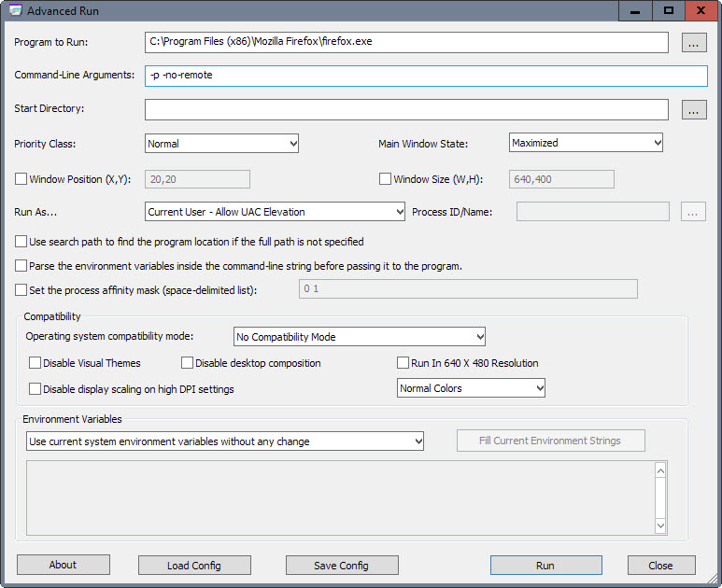Browse for the Start Directory folder
Viewport: 722px width, 588px height.
[693, 109]
